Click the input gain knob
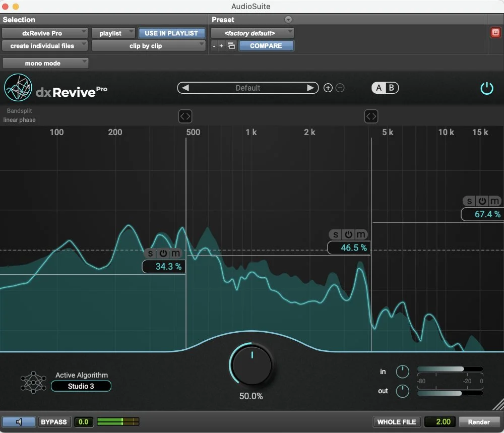 (402, 372)
